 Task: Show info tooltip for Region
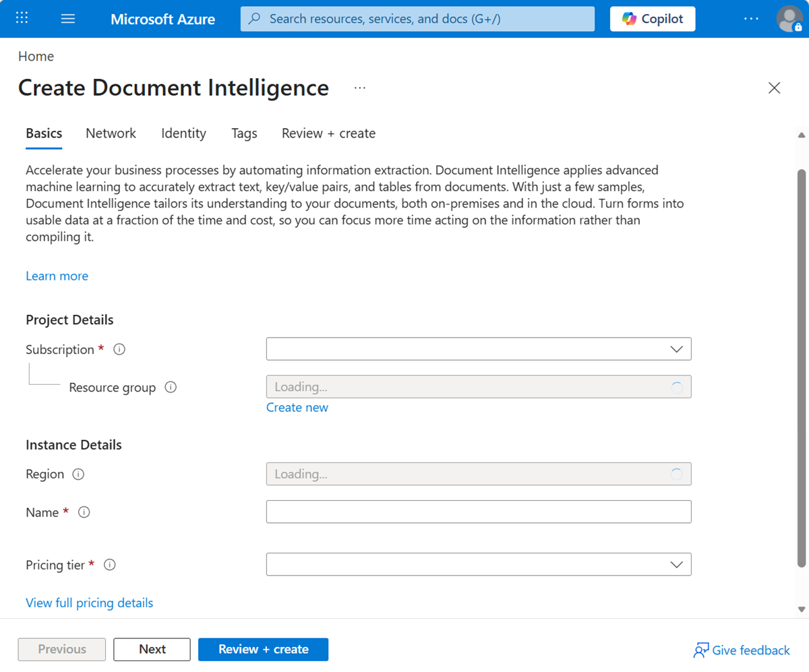[78, 474]
